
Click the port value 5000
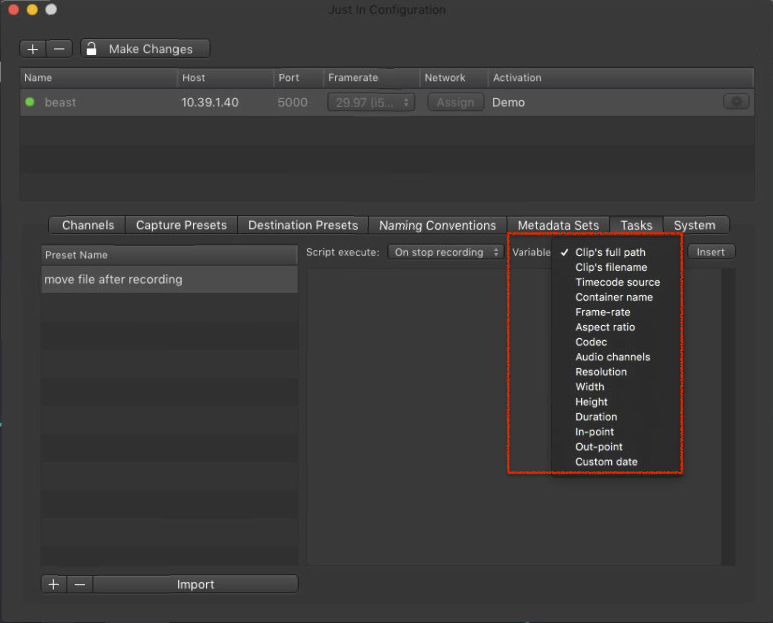click(292, 103)
